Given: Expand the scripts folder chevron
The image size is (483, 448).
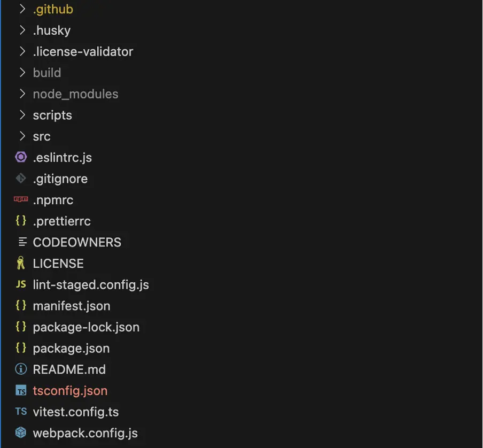Looking at the screenshot, I should [x=22, y=115].
